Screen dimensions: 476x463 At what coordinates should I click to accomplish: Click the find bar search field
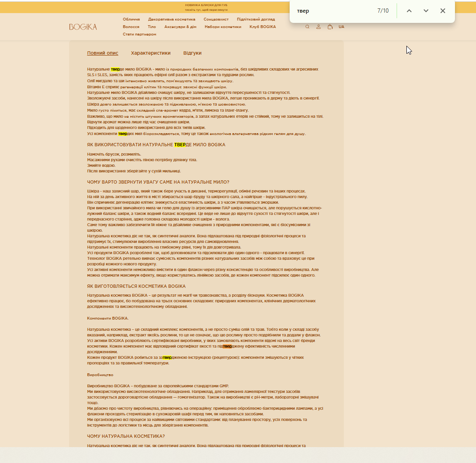pyautogui.click(x=334, y=11)
